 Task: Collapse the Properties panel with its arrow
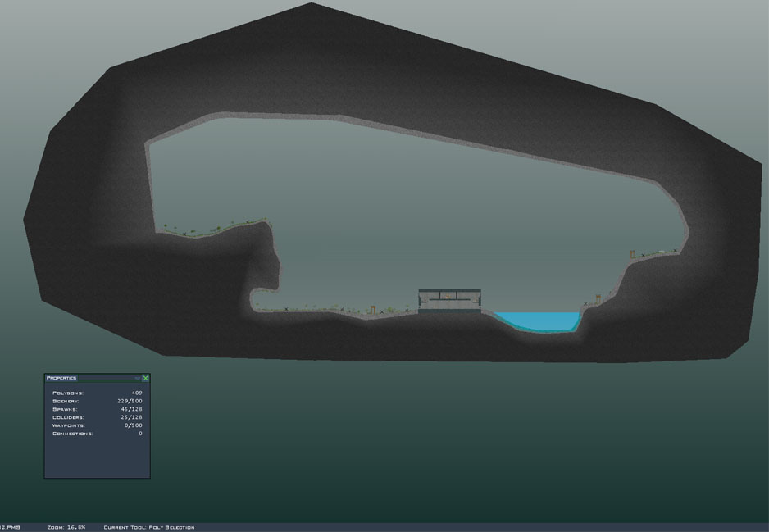[137, 378]
